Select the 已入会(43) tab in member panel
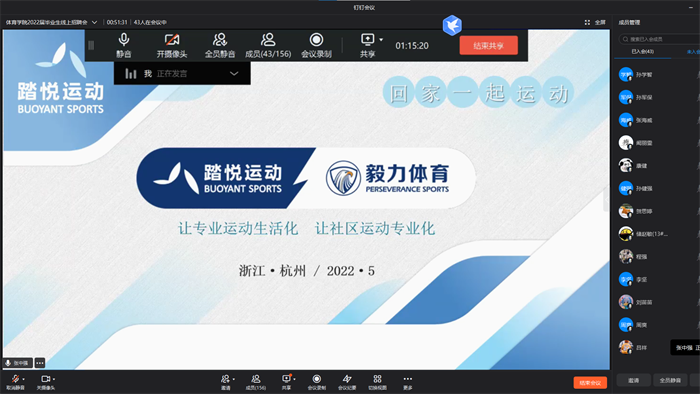The width and height of the screenshot is (700, 394). point(642,52)
